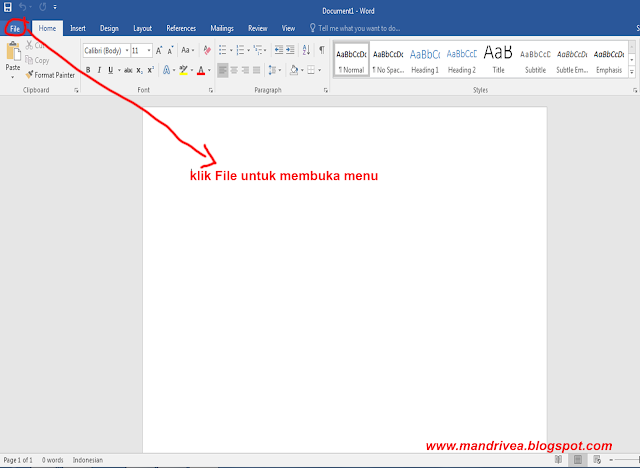The width and height of the screenshot is (640, 468).
Task: Open the References tab
Action: (181, 28)
